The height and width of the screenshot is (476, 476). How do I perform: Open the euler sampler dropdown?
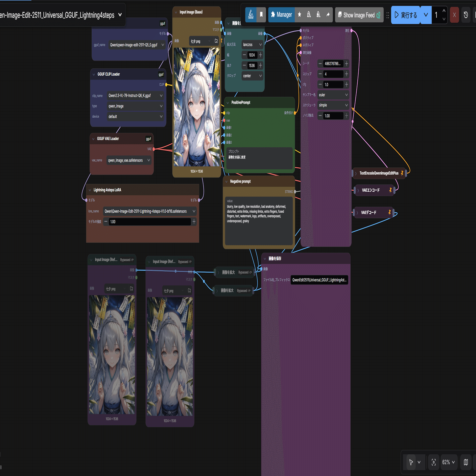[x=333, y=95]
